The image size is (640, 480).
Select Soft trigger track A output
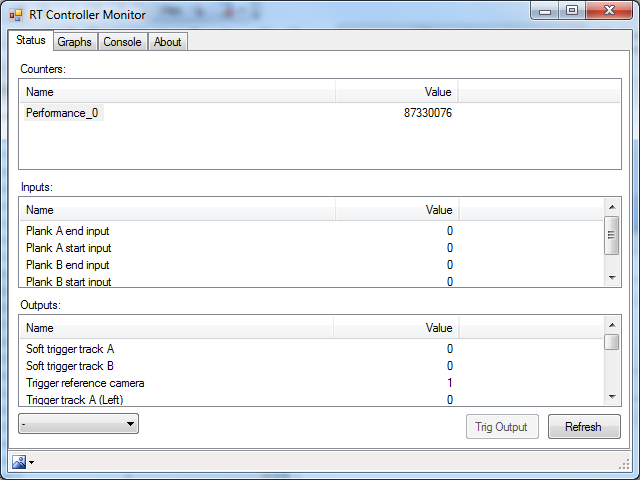coord(69,349)
